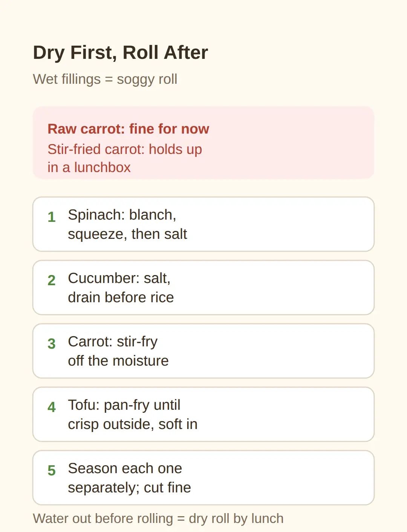Image resolution: width=407 pixels, height=532 pixels.
Task: Open the 'Season each one' step card
Action: [x=203, y=478]
